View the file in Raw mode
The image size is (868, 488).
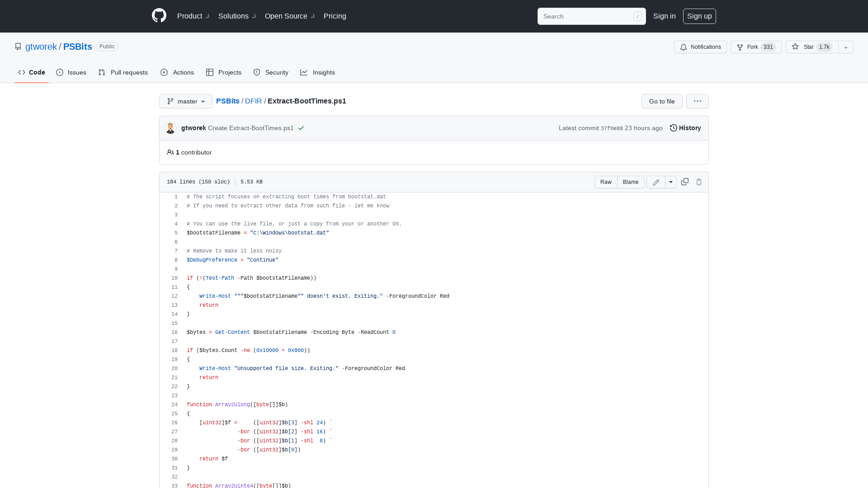pyautogui.click(x=605, y=182)
